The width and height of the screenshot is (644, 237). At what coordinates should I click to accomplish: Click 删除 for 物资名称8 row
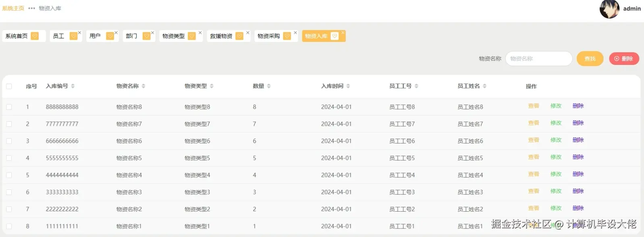[578, 106]
